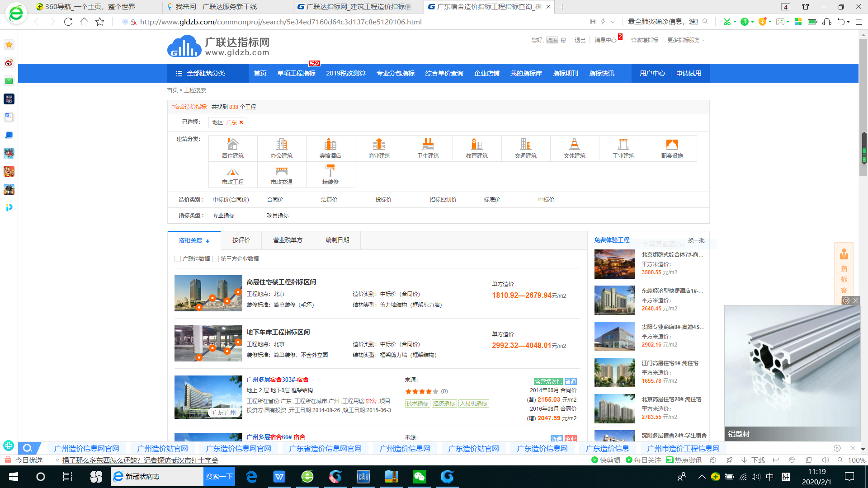Viewport: 868px width, 488px height.
Task: Check the 第三方企业数据 checkbox
Action: click(x=216, y=259)
